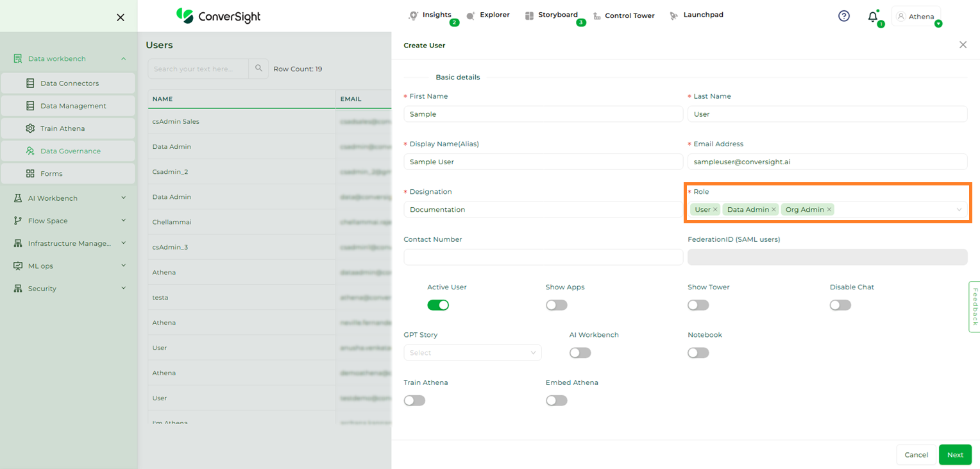The image size is (980, 469).
Task: Expand the AI Workbench sidebar section
Action: pos(69,198)
